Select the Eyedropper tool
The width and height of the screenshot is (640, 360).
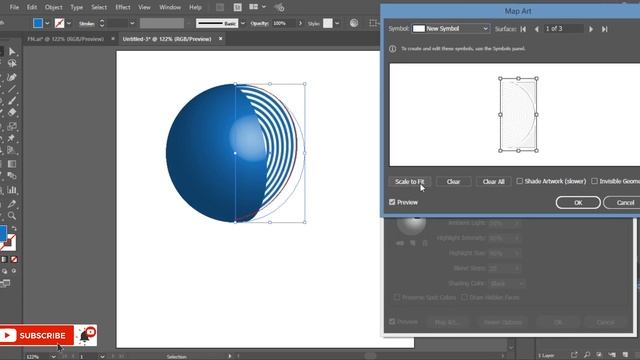pos(12,203)
